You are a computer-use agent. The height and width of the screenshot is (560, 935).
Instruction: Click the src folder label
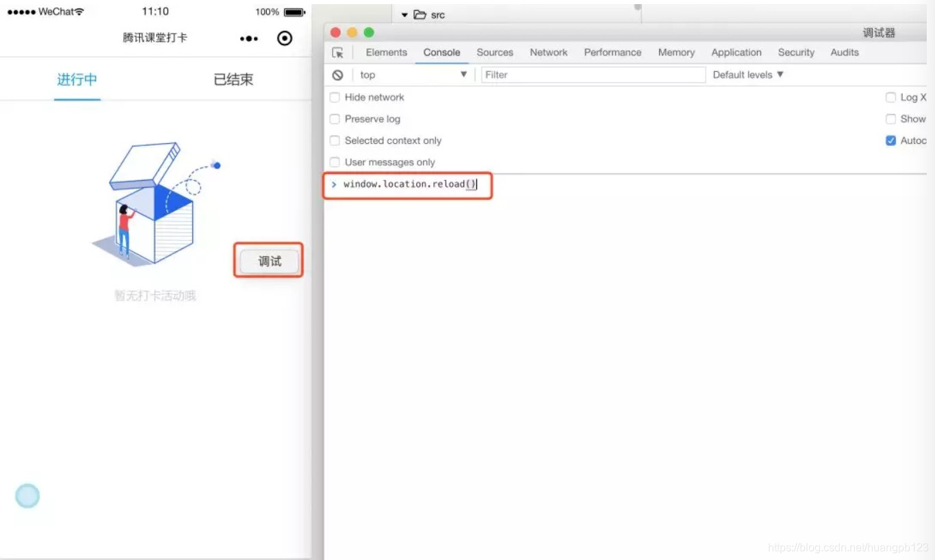point(437,14)
